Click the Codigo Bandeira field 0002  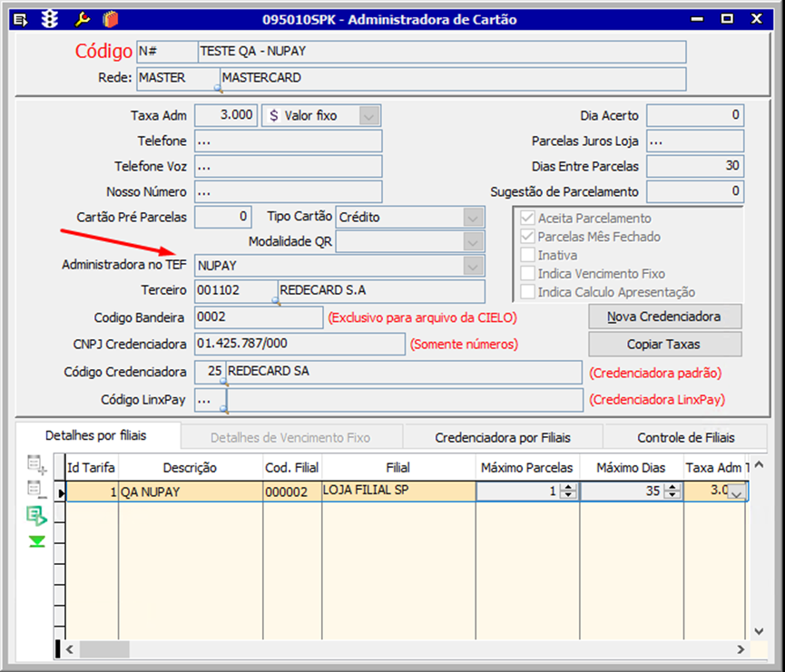tap(259, 317)
